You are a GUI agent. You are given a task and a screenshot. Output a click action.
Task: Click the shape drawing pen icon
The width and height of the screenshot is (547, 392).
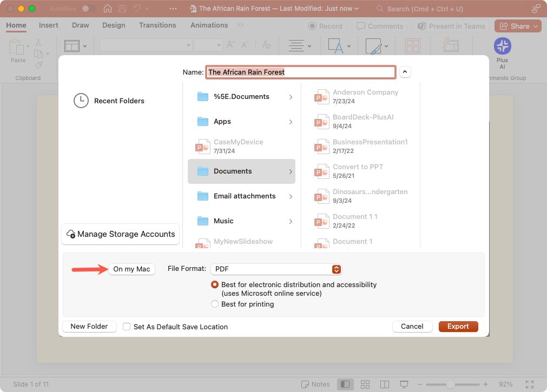pos(373,46)
